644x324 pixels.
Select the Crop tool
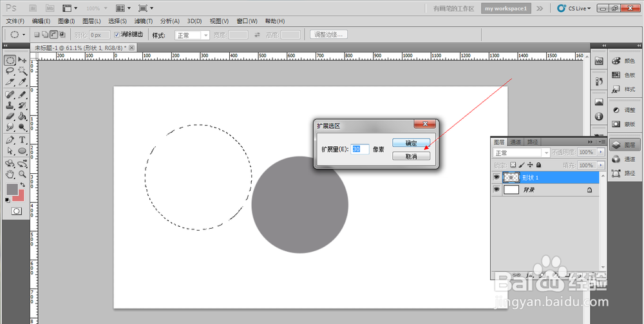coord(11,82)
